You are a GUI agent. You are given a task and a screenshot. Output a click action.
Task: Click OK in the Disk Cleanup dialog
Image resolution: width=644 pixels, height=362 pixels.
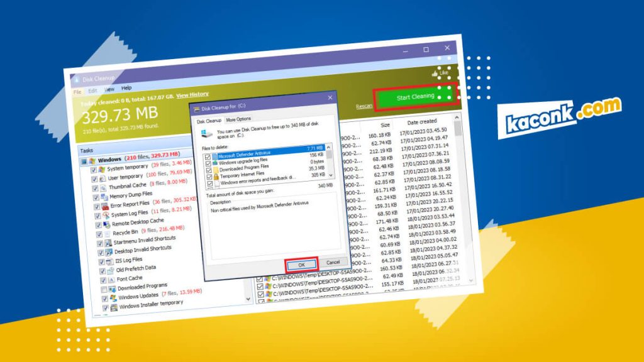click(x=301, y=265)
